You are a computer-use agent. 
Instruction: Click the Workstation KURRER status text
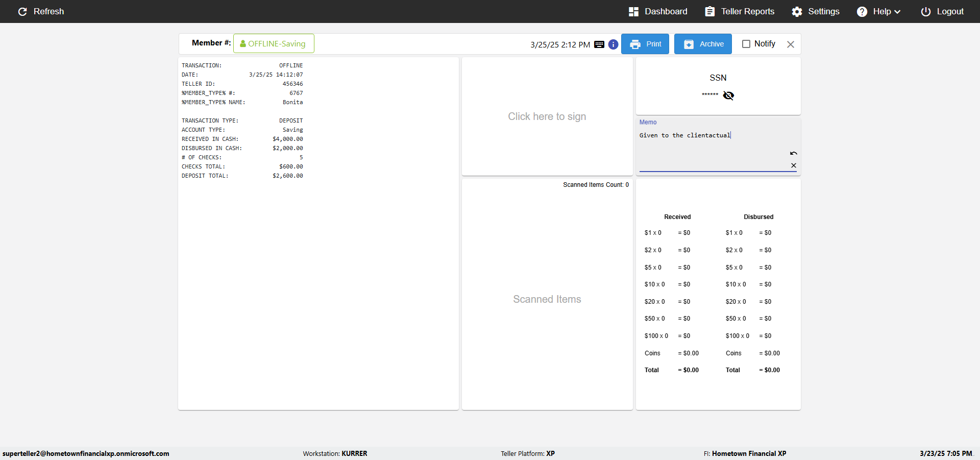point(335,453)
